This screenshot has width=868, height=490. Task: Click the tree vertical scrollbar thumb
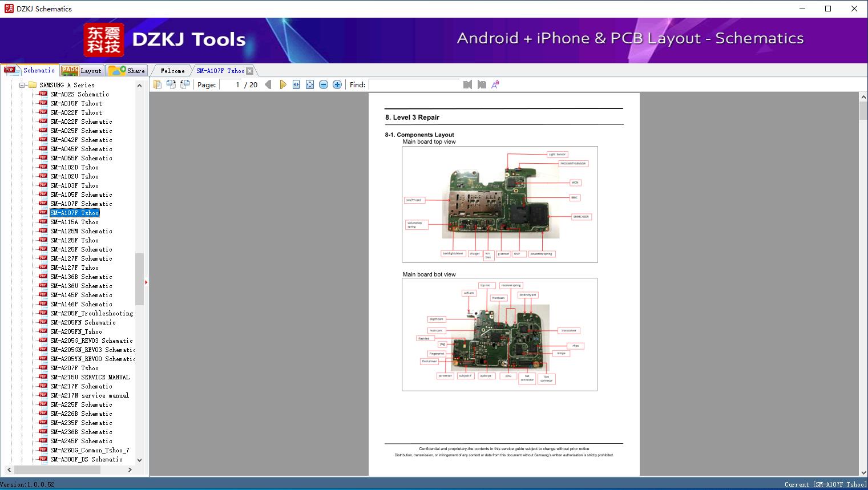tap(139, 279)
